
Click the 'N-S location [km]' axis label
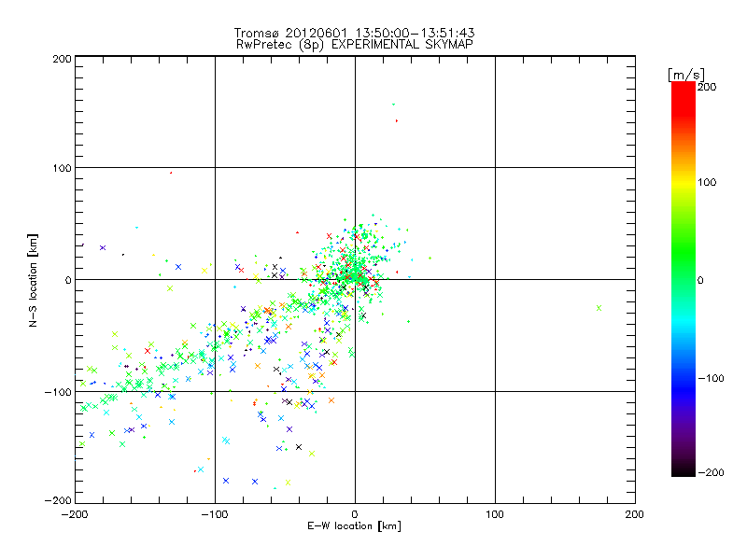[33, 280]
